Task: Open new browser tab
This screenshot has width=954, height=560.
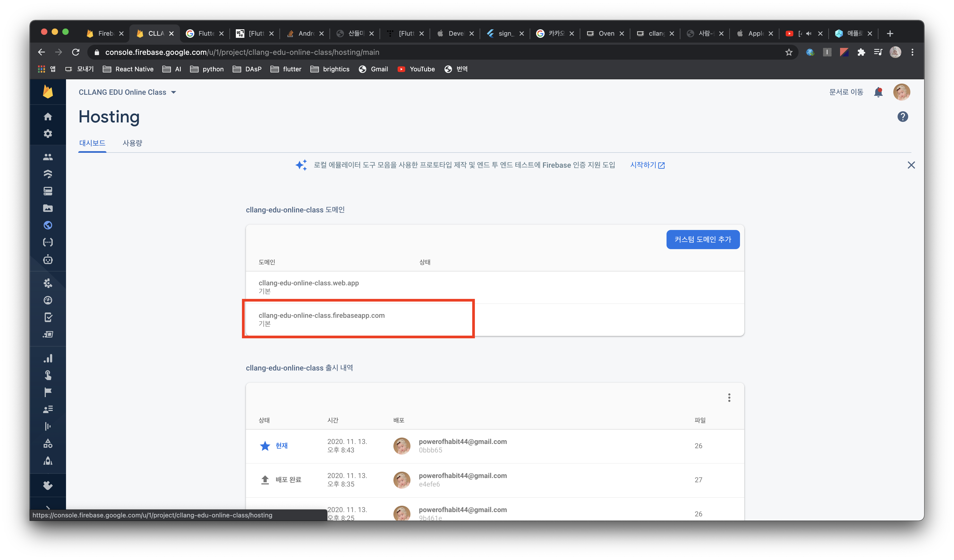Action: coord(890,33)
